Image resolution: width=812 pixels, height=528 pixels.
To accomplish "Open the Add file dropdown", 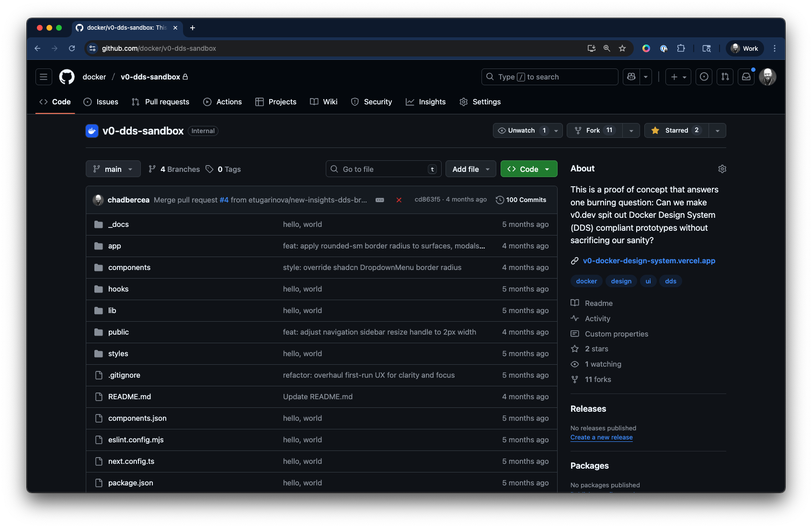I will point(470,169).
